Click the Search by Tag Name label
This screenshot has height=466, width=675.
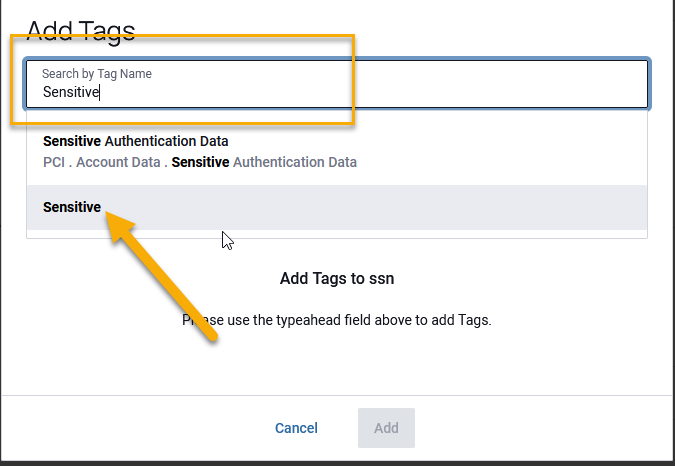coord(96,74)
